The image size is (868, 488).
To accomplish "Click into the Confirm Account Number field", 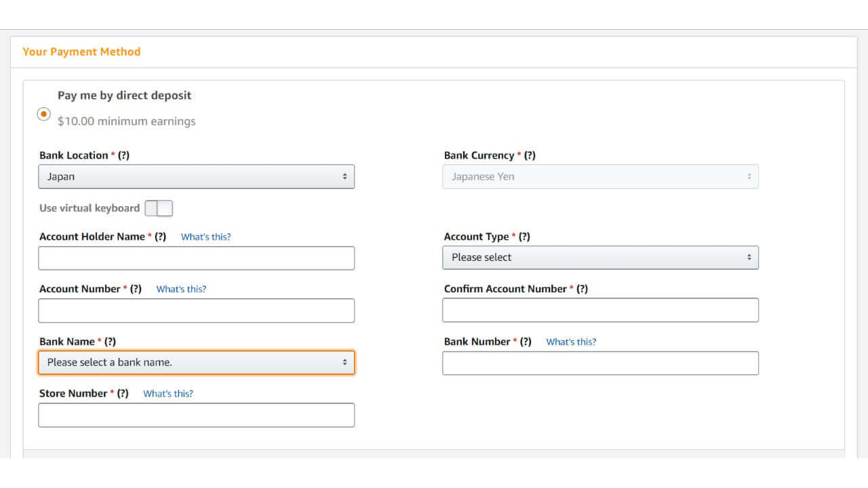I will tap(600, 310).
